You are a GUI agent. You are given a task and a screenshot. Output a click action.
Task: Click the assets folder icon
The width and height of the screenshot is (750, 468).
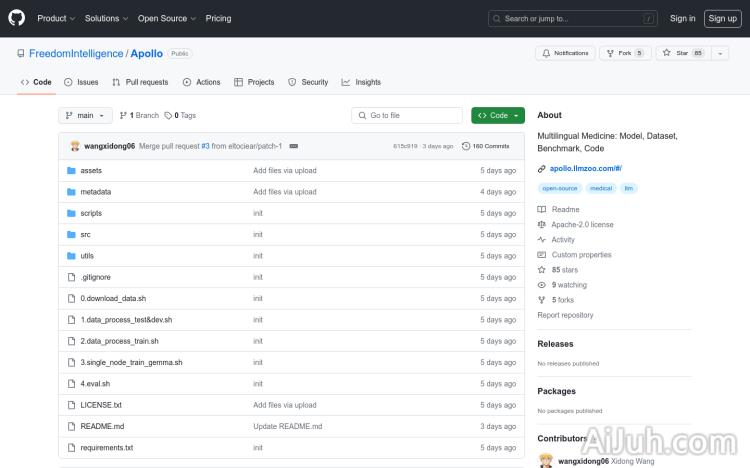click(71, 170)
